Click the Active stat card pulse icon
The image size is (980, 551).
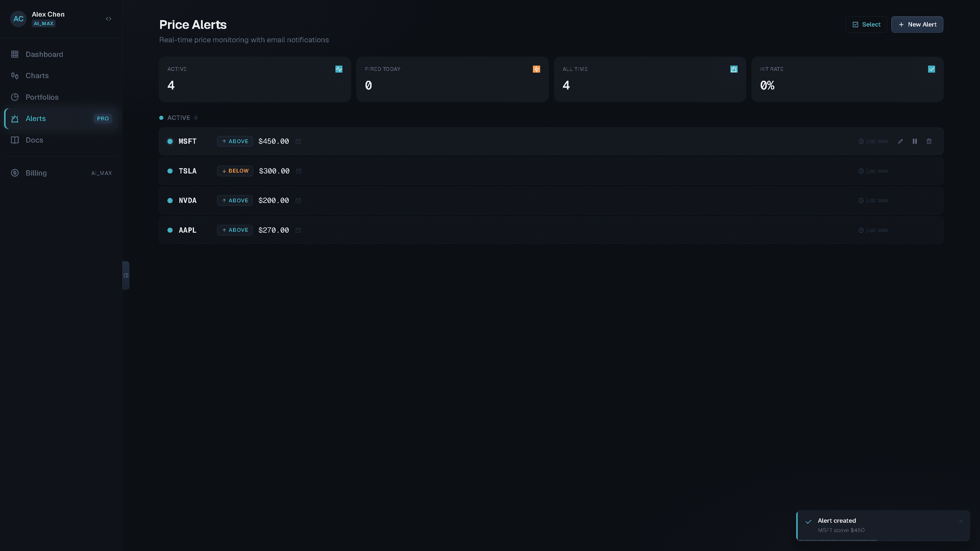tap(339, 69)
